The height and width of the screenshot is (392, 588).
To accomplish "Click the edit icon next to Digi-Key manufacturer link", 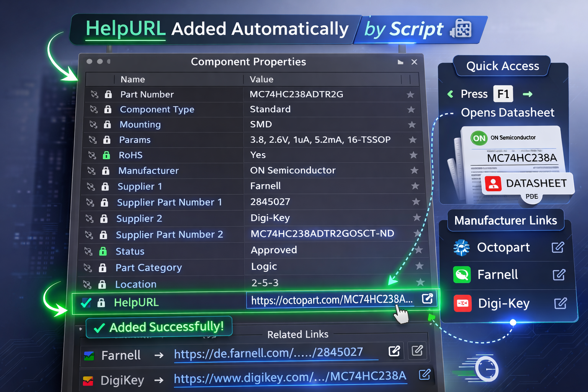I will point(560,304).
